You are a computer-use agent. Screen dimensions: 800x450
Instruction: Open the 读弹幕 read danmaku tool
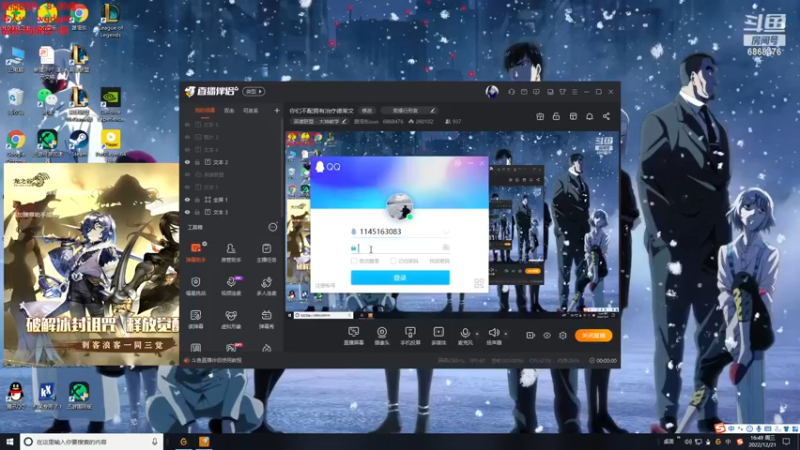coord(196,319)
